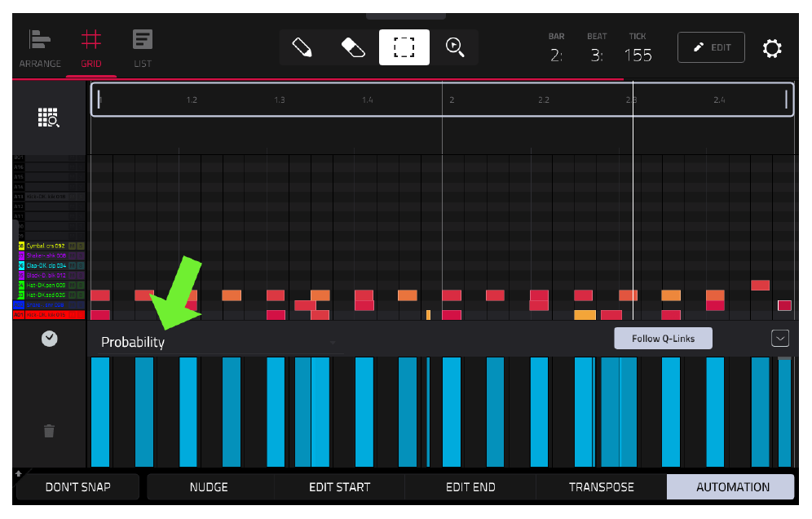Open settings with the gear icon

771,48
